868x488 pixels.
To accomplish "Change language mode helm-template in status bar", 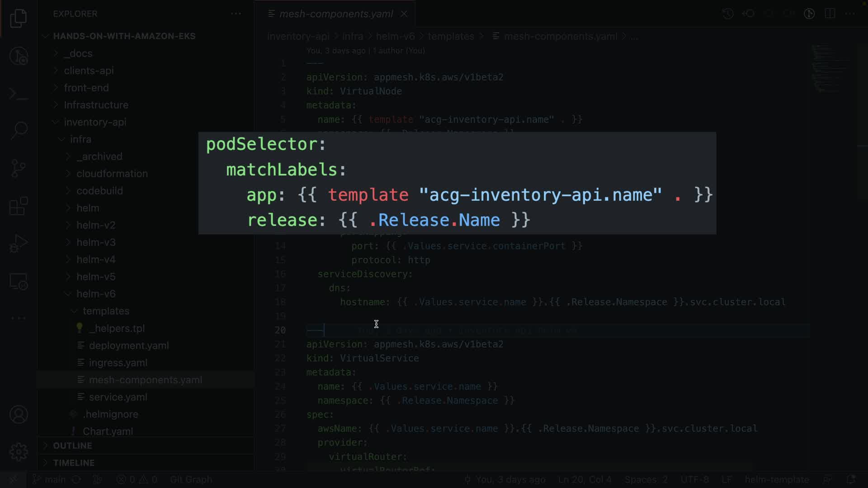I will [777, 479].
